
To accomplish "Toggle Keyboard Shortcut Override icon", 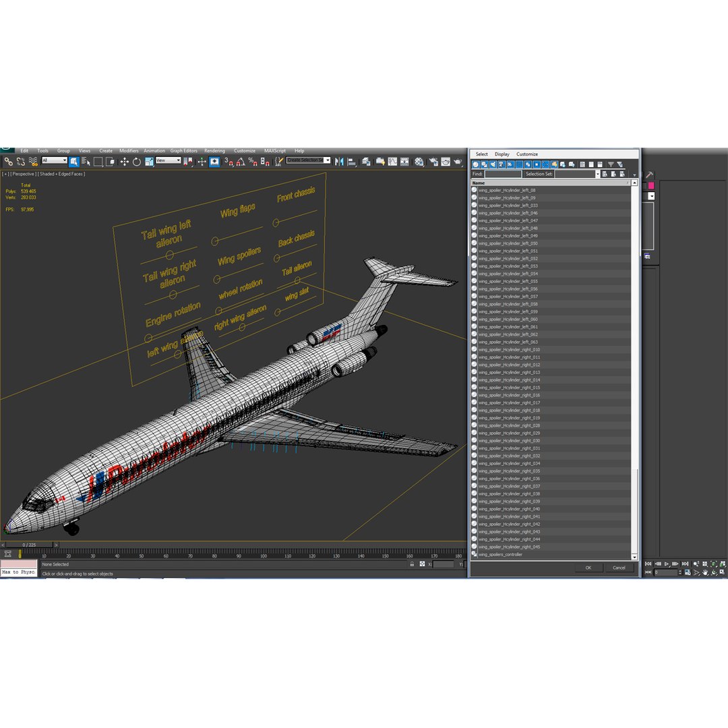I will (x=214, y=161).
